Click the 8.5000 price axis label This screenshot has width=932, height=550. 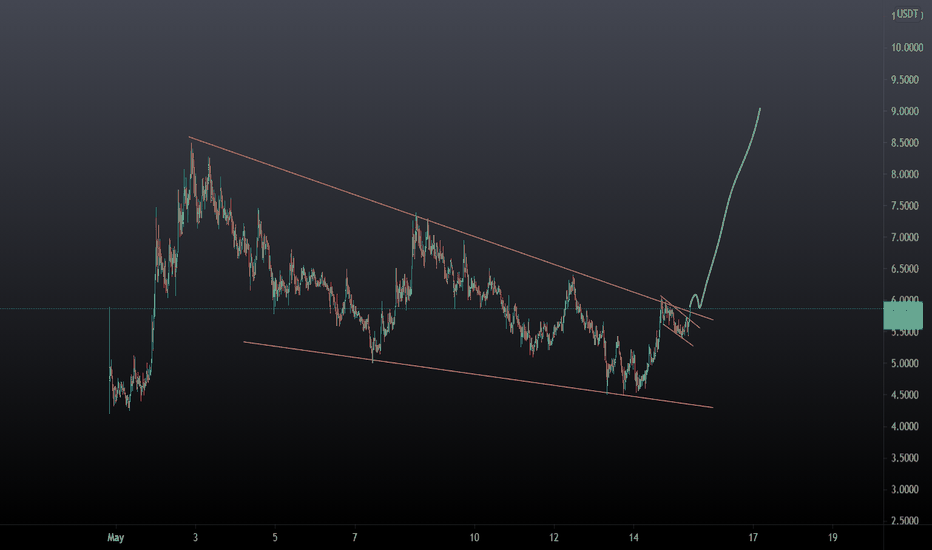point(904,143)
